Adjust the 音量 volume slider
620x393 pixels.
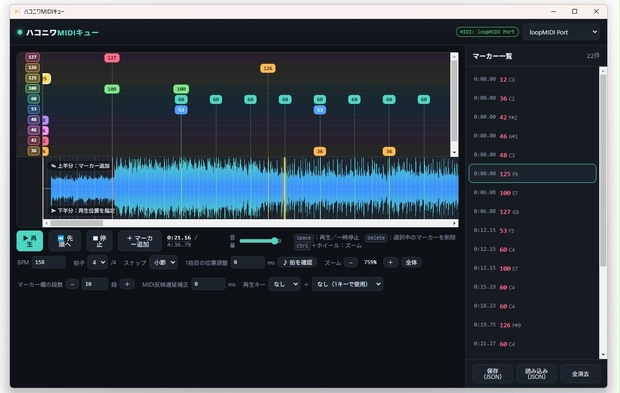tap(260, 241)
